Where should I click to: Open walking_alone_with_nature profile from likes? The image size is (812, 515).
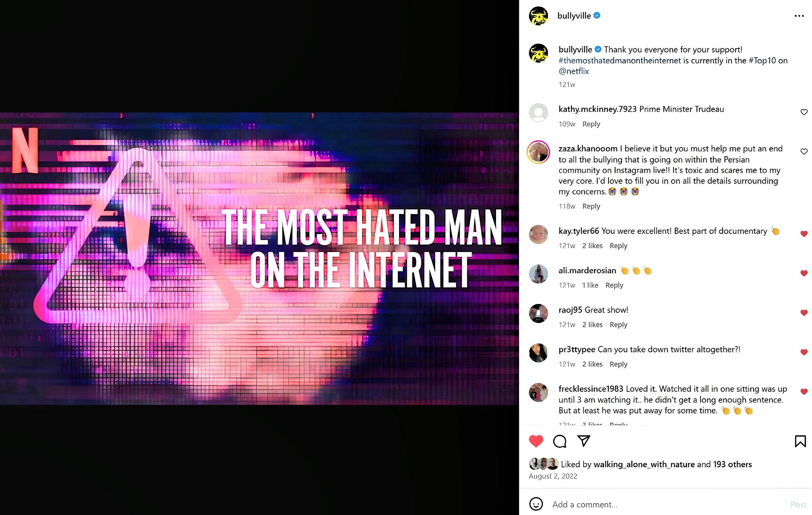point(644,465)
